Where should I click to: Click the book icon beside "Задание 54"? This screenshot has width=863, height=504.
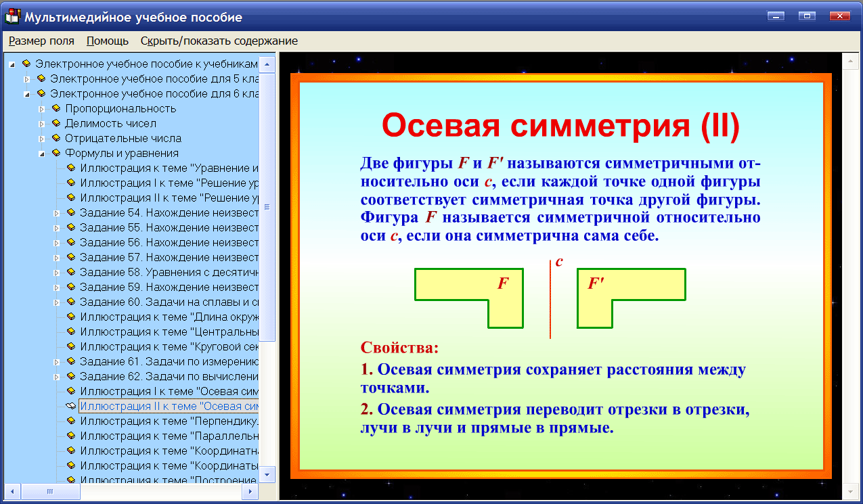[70, 212]
